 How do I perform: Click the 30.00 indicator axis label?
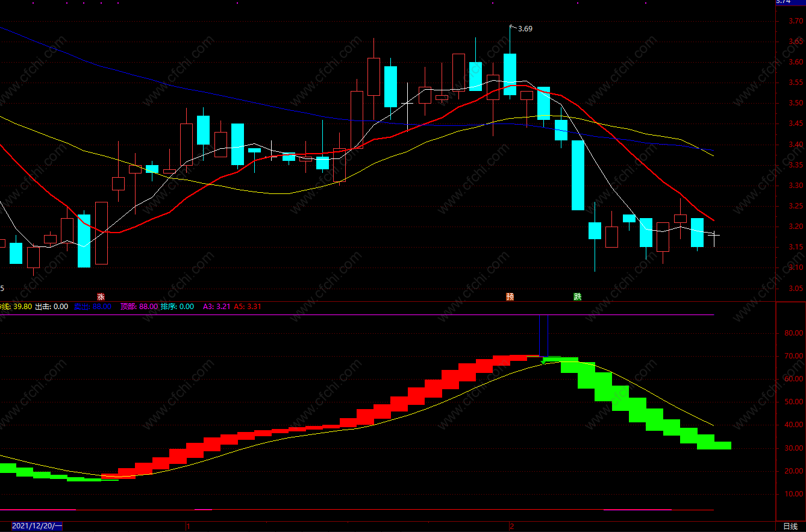795,448
